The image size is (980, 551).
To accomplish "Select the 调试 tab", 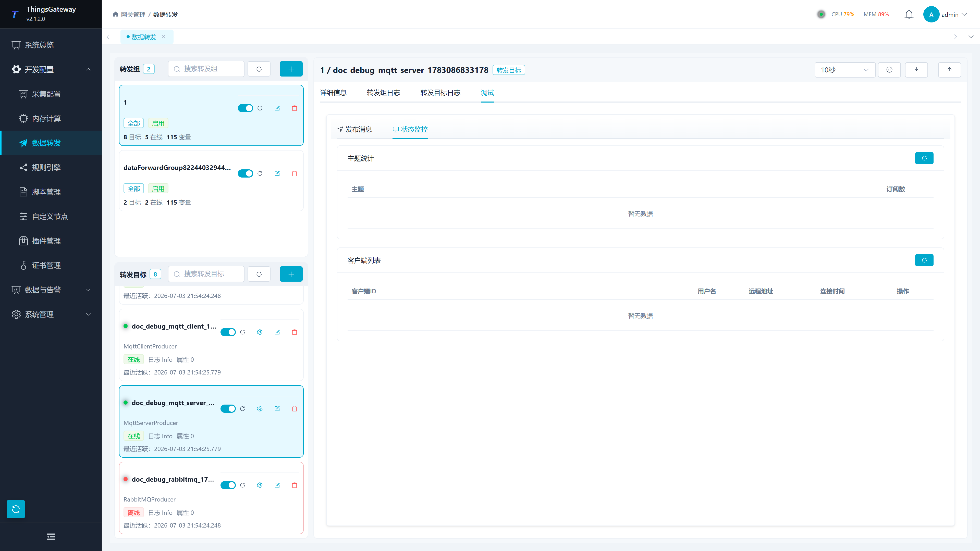I will (x=487, y=93).
